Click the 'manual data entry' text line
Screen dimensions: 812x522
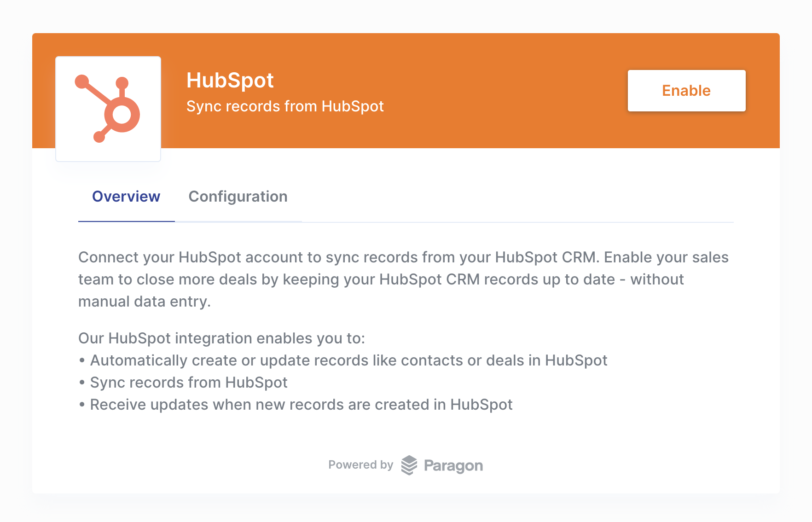pos(145,302)
